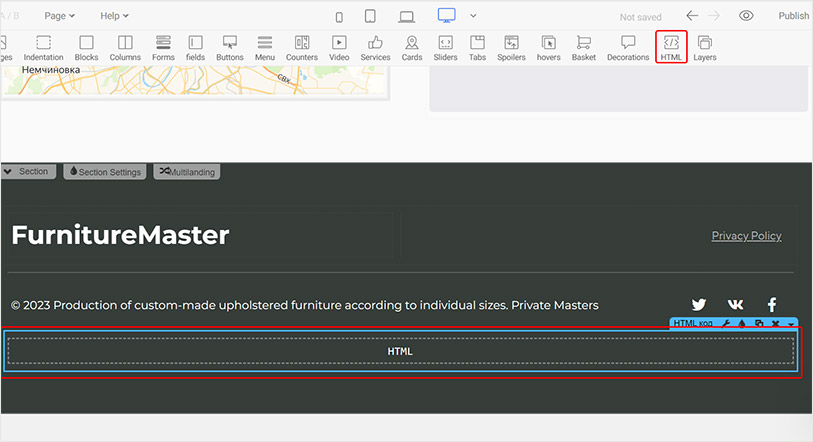813x442 pixels.
Task: Click the wrench icon on HTML widget
Action: [726, 324]
